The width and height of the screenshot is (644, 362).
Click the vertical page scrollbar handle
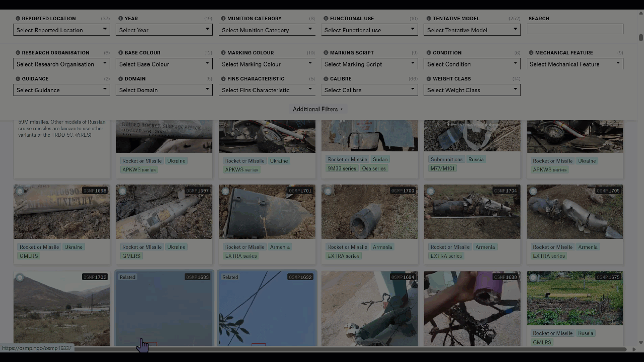pyautogui.click(x=640, y=38)
